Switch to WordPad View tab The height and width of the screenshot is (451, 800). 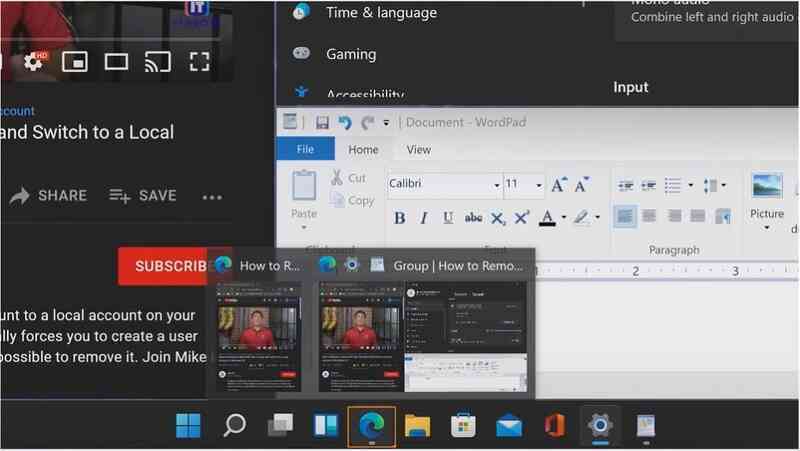point(419,149)
